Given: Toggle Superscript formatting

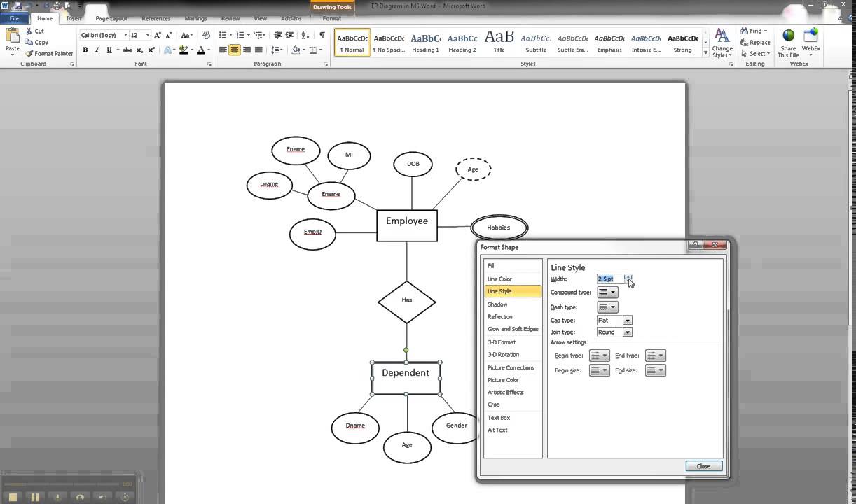Looking at the screenshot, I should click(151, 50).
